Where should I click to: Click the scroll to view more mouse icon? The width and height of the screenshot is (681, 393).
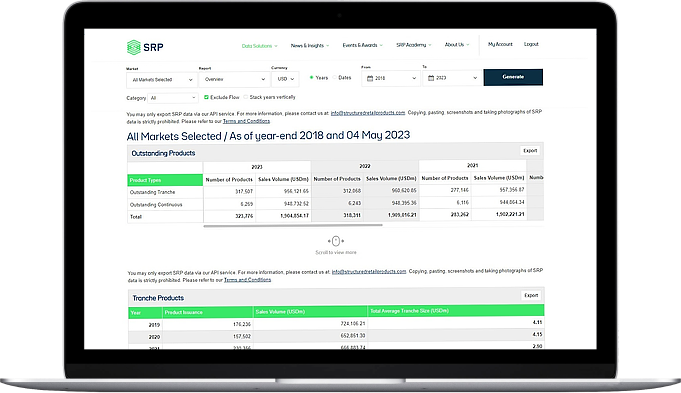point(336,241)
